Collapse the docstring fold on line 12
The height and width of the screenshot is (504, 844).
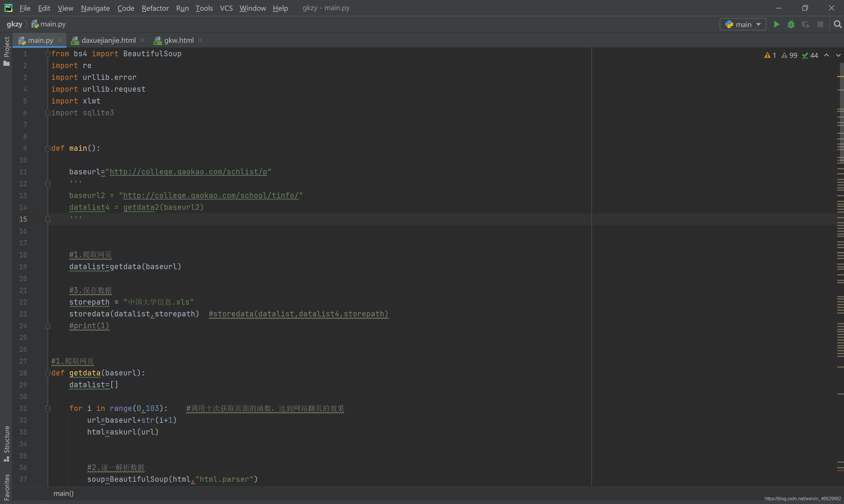pos(48,184)
